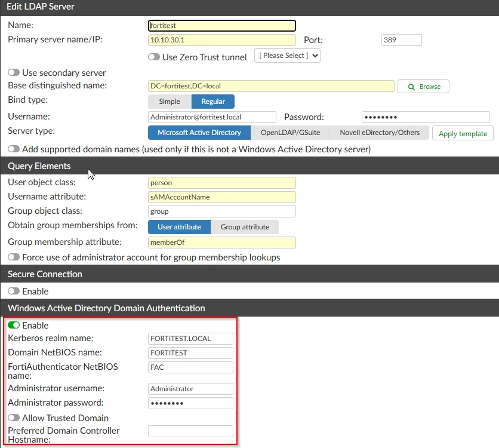Viewport: 499px width, 448px height.
Task: Click the Browse button for base distinguished name
Action: pyautogui.click(x=423, y=87)
